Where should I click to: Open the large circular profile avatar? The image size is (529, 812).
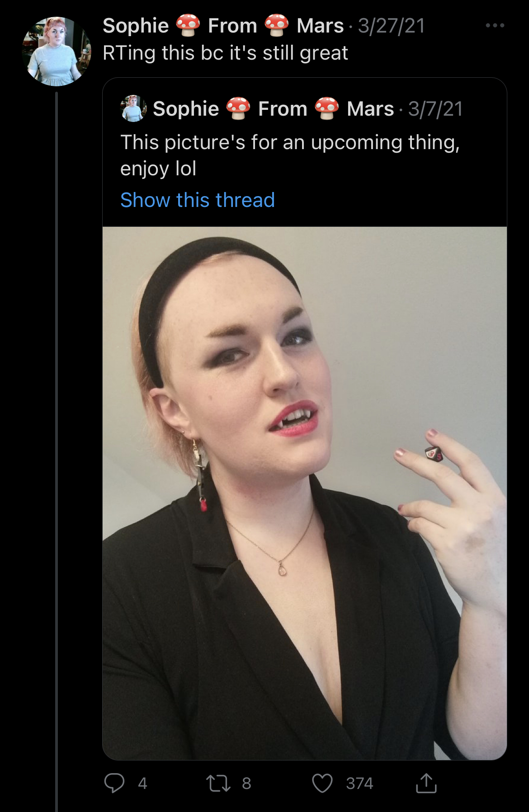57,51
